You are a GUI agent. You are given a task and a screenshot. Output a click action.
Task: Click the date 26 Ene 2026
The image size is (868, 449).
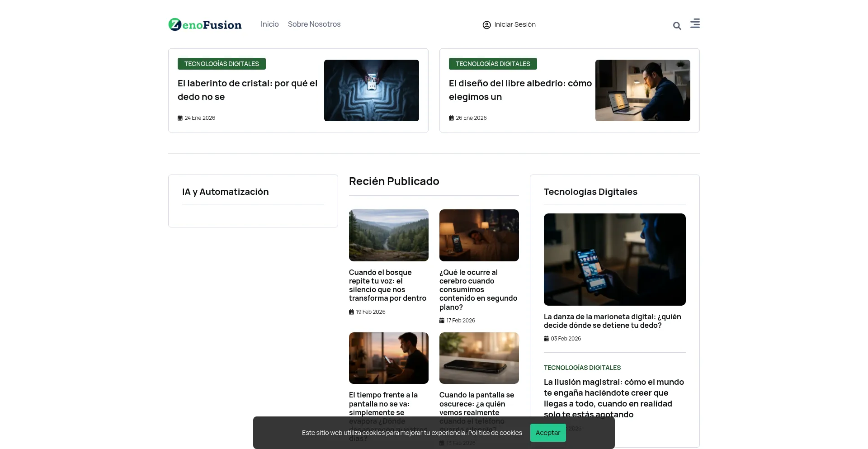coord(471,118)
